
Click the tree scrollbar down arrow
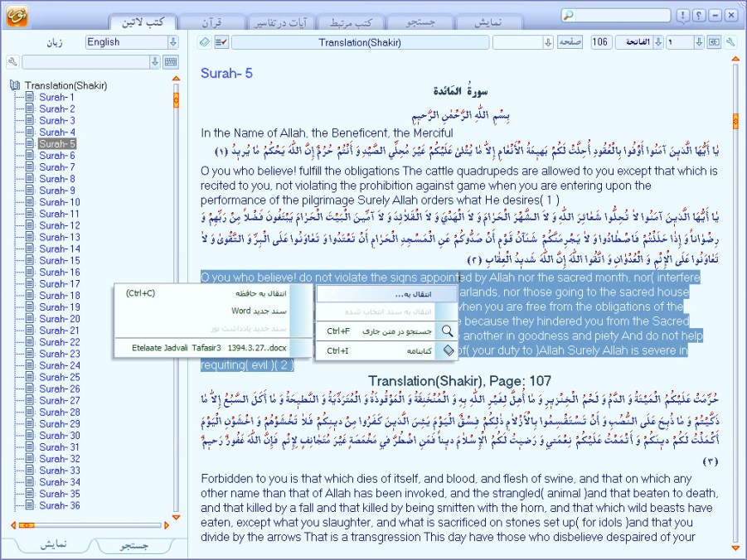(x=176, y=517)
